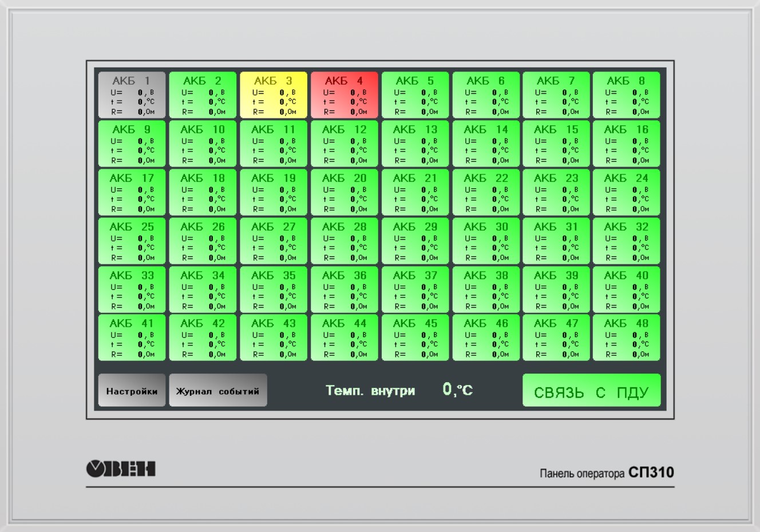
Task: Open the АКБ 40 battery tile
Action: pos(626,289)
